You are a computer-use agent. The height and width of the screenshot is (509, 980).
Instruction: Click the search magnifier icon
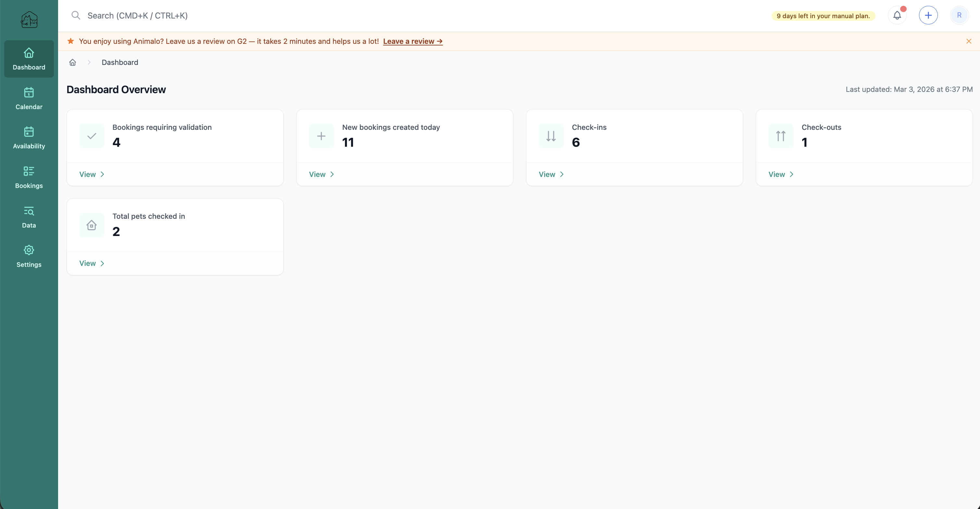tap(76, 15)
